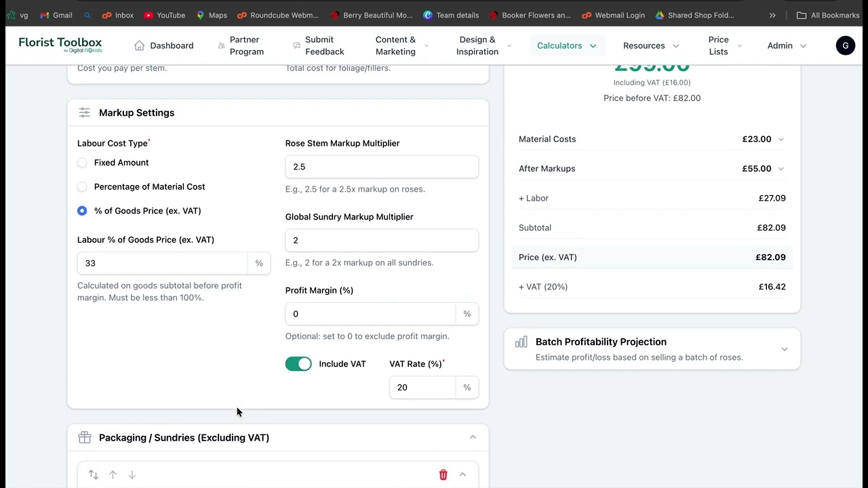
Task: Click the Gmail bookmark icon
Action: (45, 15)
